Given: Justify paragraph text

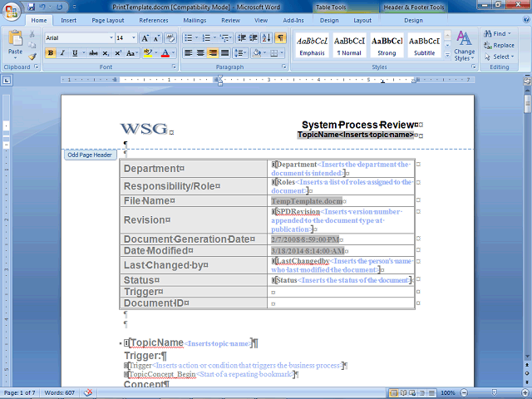Looking at the screenshot, I should (x=224, y=53).
